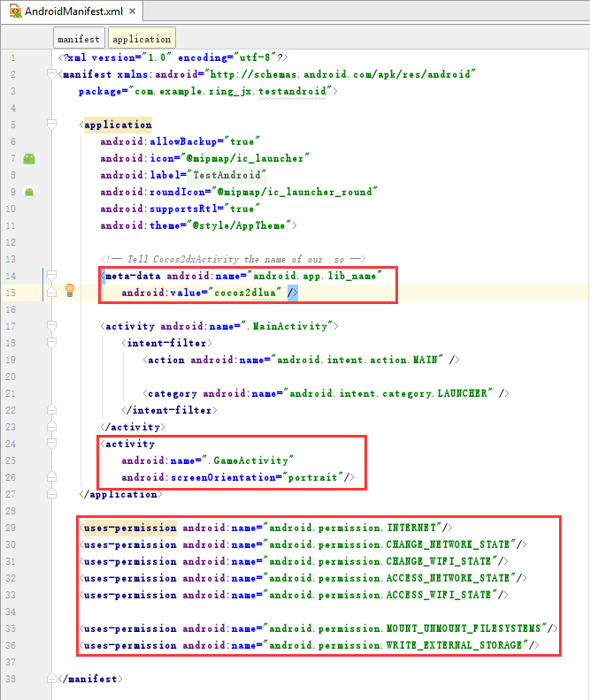The width and height of the screenshot is (590, 700).
Task: Select the AndroidManifest.xml editor tab
Action: coord(73,11)
